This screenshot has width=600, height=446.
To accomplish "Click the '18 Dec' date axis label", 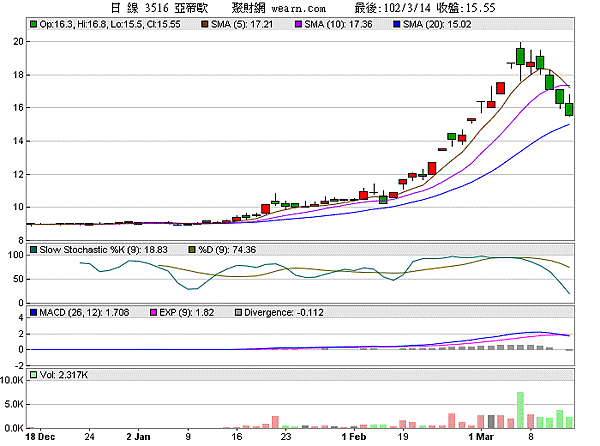I will (x=40, y=437).
